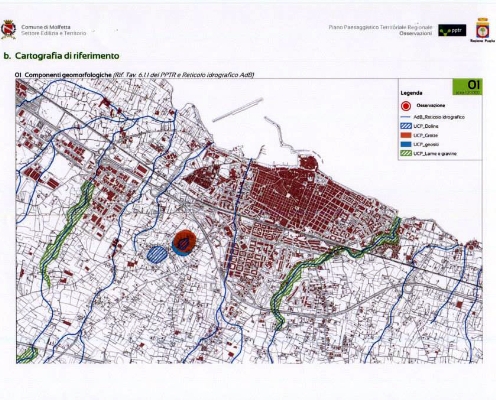Click the Regione Puglia emblem
496x400 pixels.
click(482, 30)
